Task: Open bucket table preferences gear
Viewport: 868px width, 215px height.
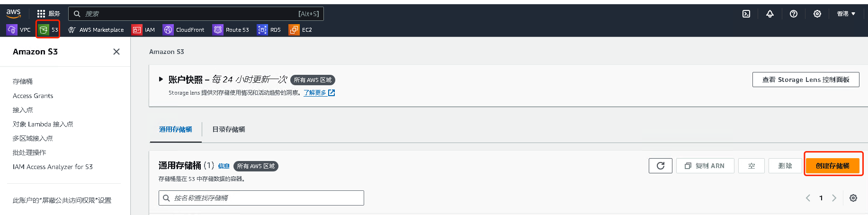Action: point(853,198)
